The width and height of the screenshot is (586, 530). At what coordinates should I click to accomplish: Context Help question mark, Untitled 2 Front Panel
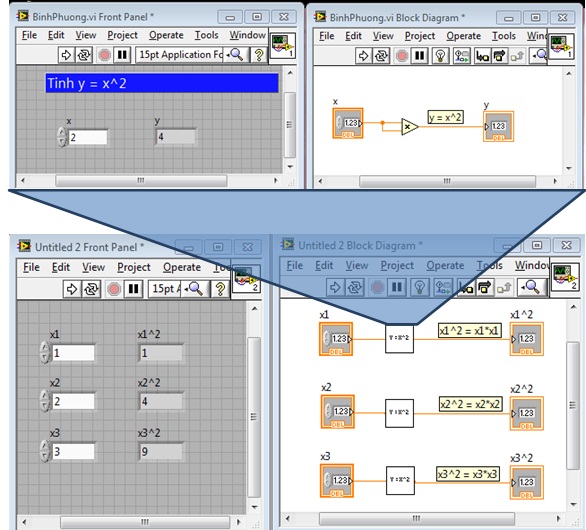pos(220,289)
